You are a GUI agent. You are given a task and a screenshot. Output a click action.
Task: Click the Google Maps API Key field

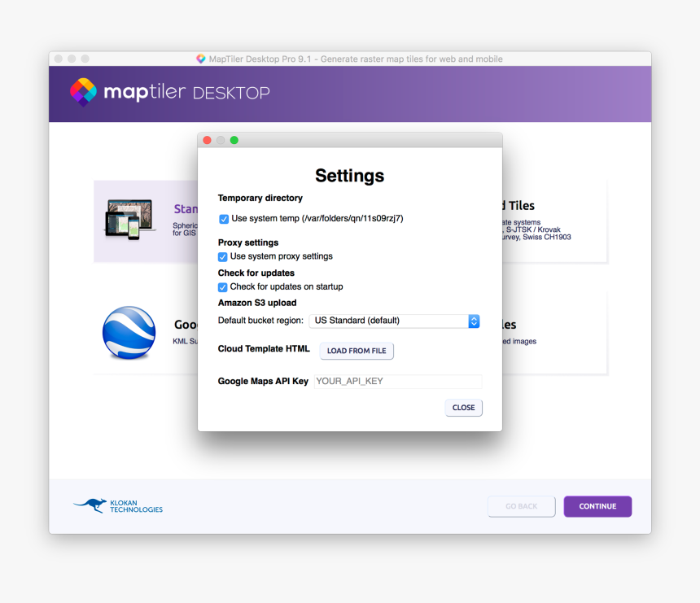coord(398,382)
